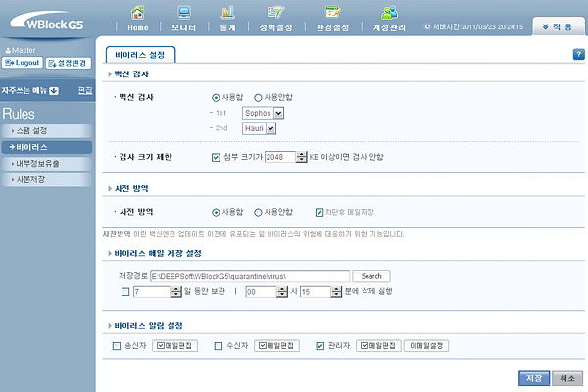Select 사용안함 radio for 백신 검사

point(259,98)
